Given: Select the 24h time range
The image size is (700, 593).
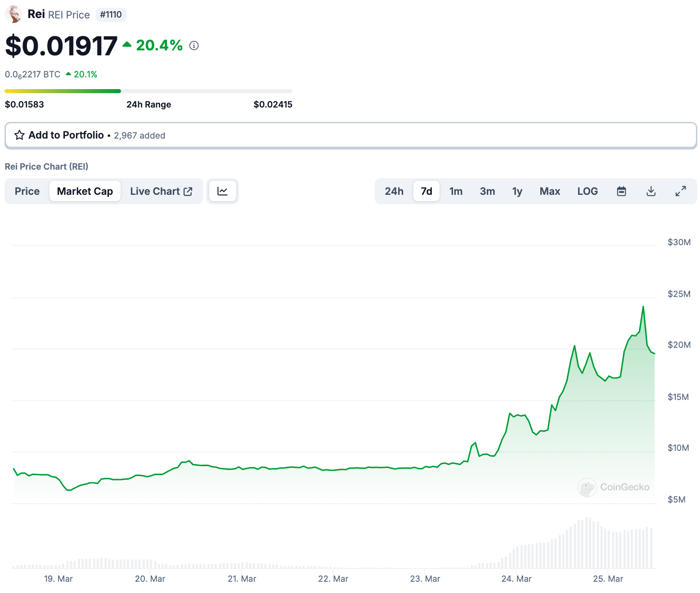Looking at the screenshot, I should coord(394,191).
